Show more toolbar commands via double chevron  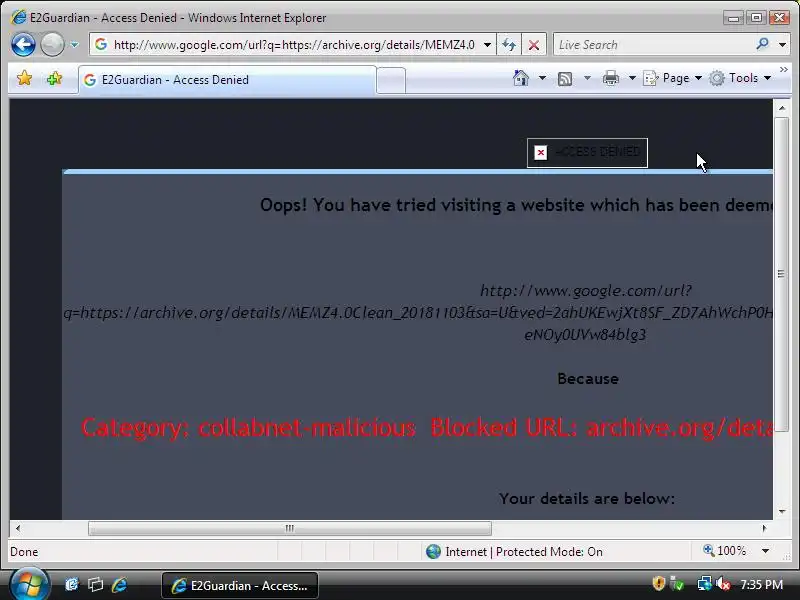[783, 69]
